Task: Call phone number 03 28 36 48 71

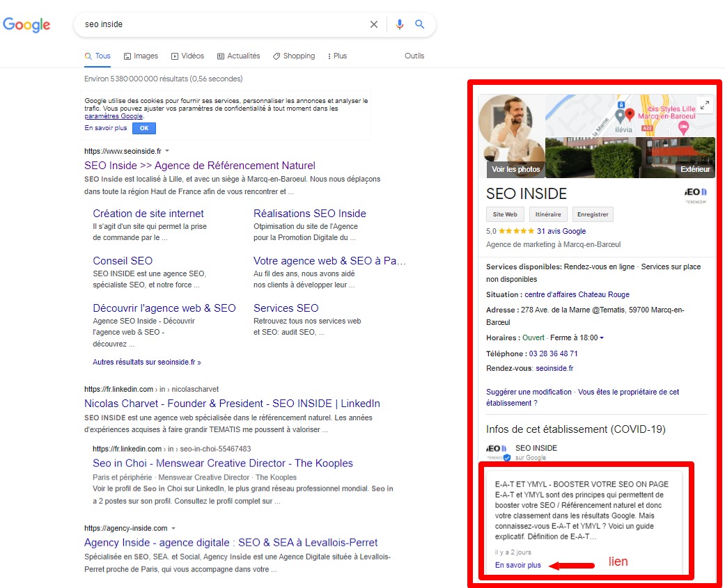Action: (553, 353)
